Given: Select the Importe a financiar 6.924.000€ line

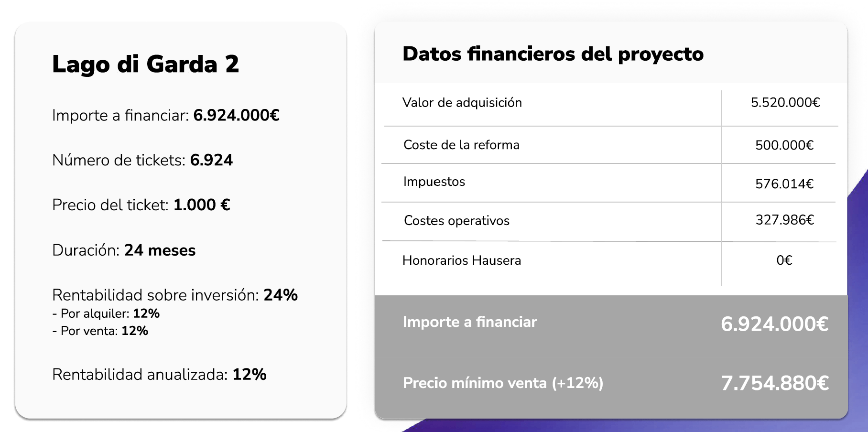Looking at the screenshot, I should click(166, 115).
